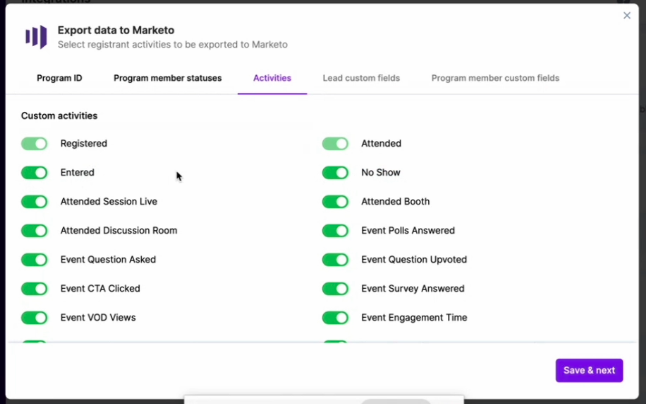Toggle the Event VOD Views switch

coord(34,318)
